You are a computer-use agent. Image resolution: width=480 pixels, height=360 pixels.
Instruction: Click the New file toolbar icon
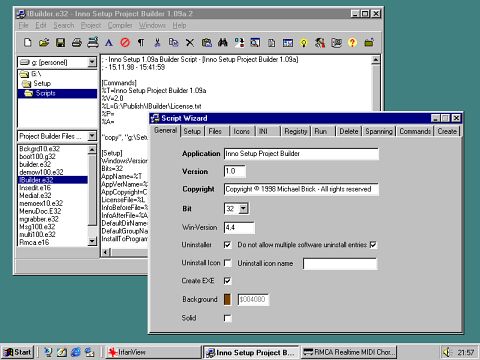click(x=28, y=43)
